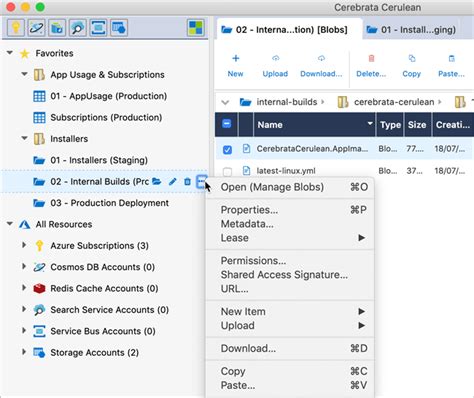Choose Open (Manage Blobs) from context menu
The image size is (474, 398).
(x=290, y=187)
